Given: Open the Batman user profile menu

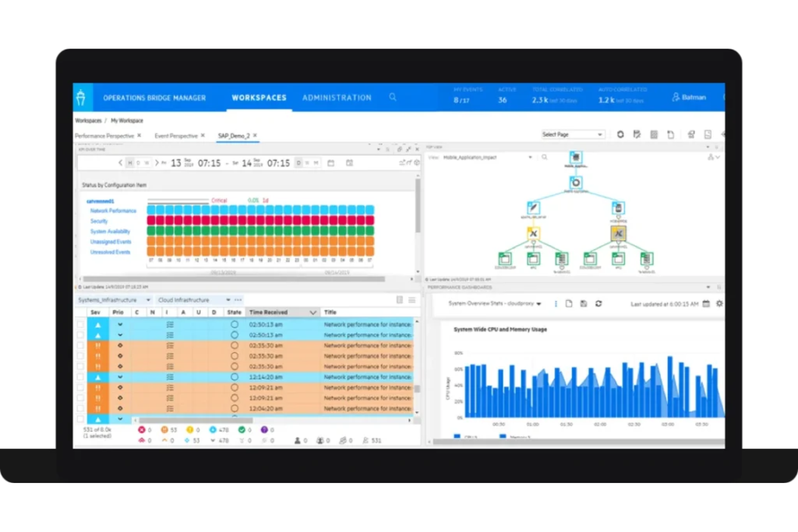Looking at the screenshot, I should (689, 97).
